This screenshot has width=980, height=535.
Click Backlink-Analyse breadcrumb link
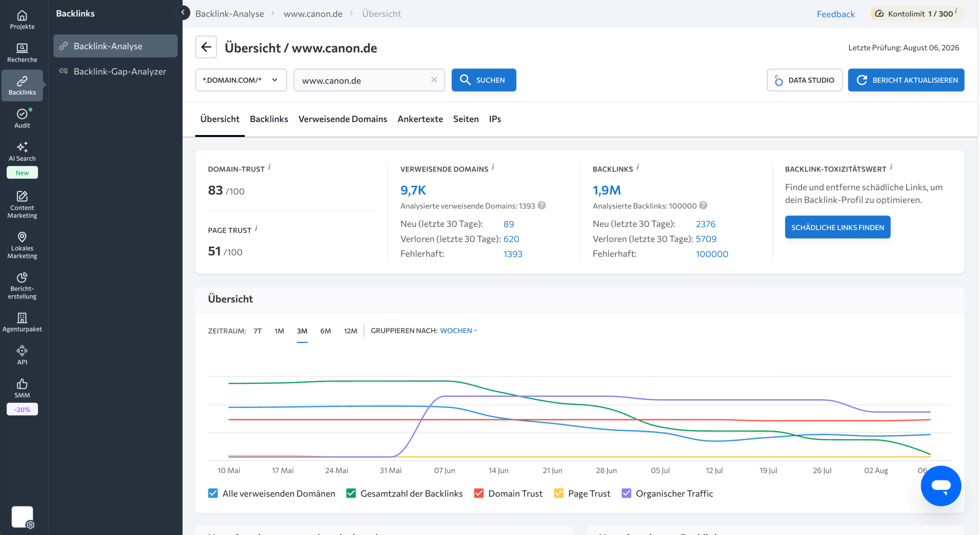point(230,14)
